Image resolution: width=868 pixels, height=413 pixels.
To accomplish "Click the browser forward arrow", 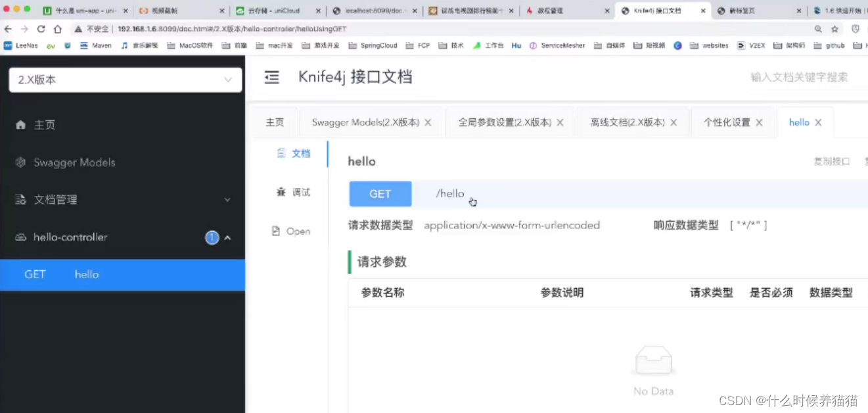I will pos(24,29).
